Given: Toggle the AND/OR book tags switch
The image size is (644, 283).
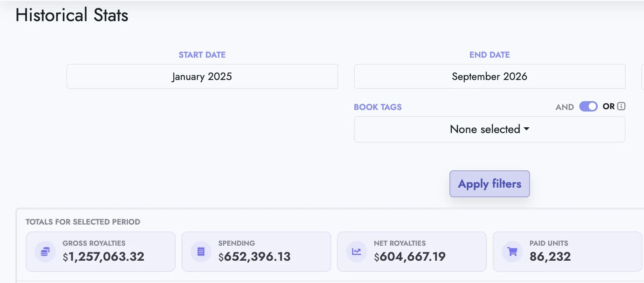Looking at the screenshot, I should click(x=589, y=107).
